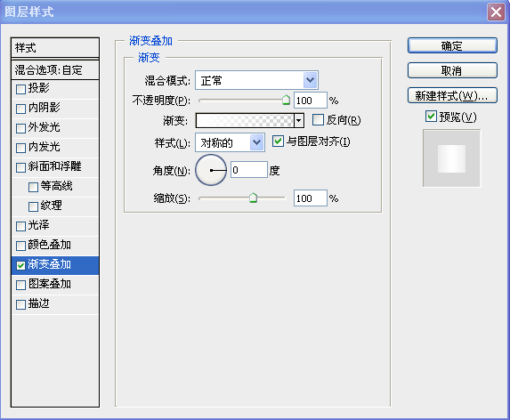The height and width of the screenshot is (420, 510).
Task: Enable the 投影 style checkbox
Action: click(x=20, y=89)
